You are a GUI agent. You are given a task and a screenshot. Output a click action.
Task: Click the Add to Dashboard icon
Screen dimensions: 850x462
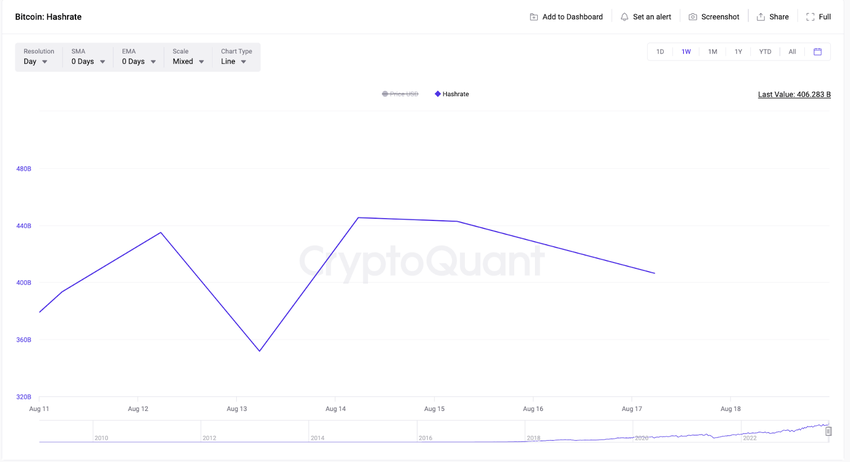(x=533, y=17)
